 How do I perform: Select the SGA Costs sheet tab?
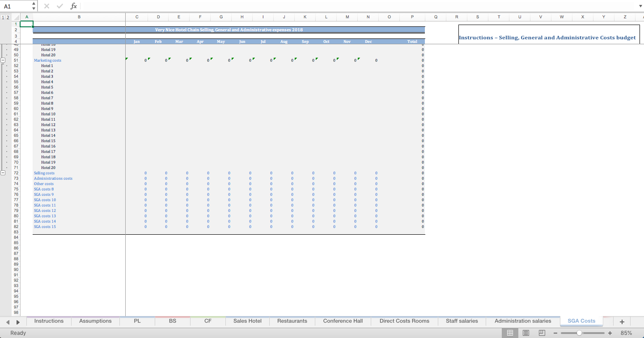(x=581, y=321)
